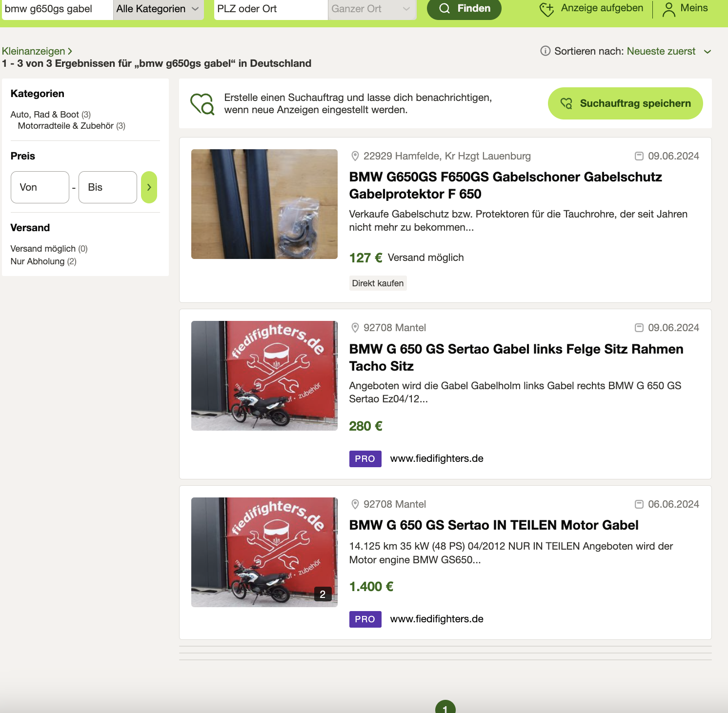This screenshot has height=713, width=728.
Task: Click the green price filter arrow button
Action: [x=149, y=187]
